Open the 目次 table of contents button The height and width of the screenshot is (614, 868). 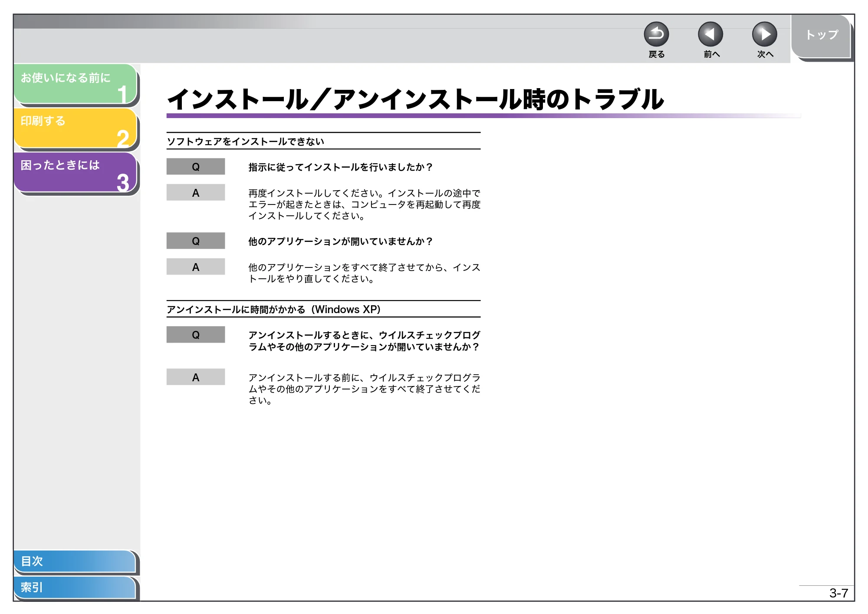click(75, 561)
